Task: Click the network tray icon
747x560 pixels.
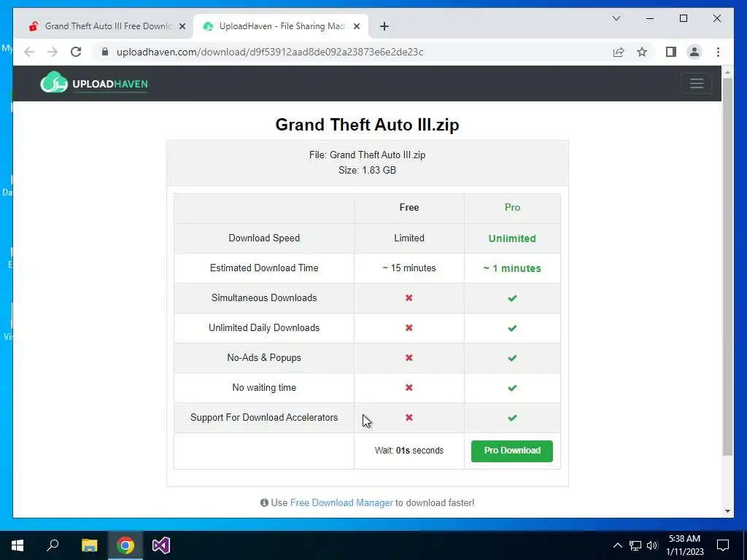Action: point(635,545)
